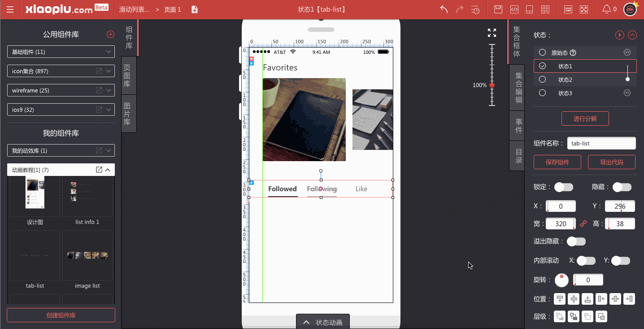
Task: Align selection to horizontal center
Action: tap(615, 299)
